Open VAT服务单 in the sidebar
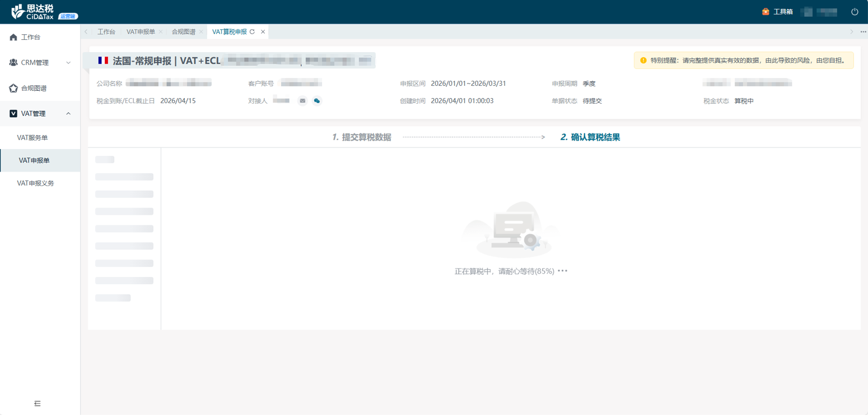 [x=32, y=137]
